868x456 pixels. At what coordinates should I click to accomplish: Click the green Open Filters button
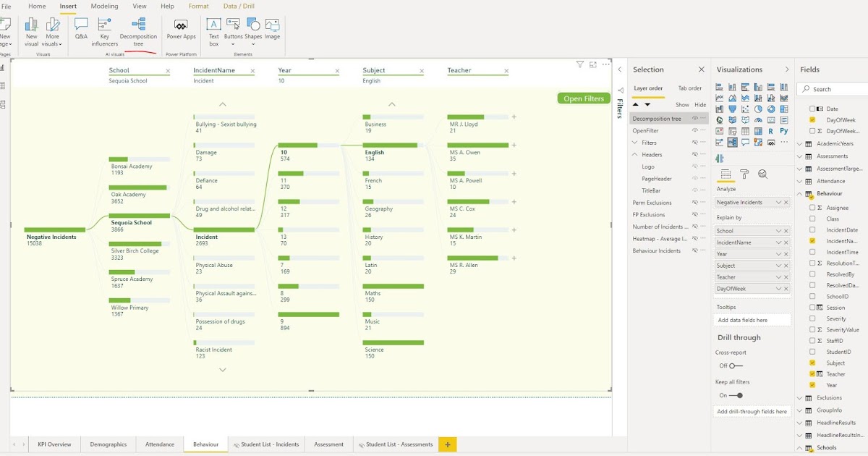click(584, 98)
